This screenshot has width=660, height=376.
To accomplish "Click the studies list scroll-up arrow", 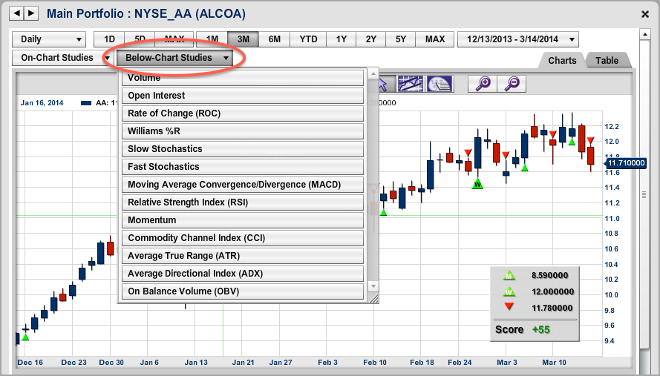I will 373,74.
